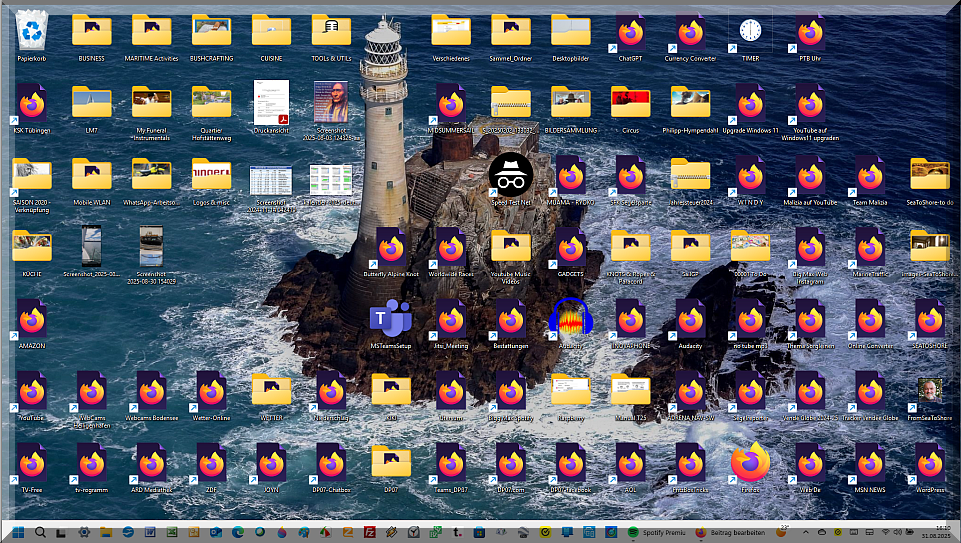Open the Papierkorb recycle bin
Screen dimensions: 961x543
pyautogui.click(x=32, y=31)
